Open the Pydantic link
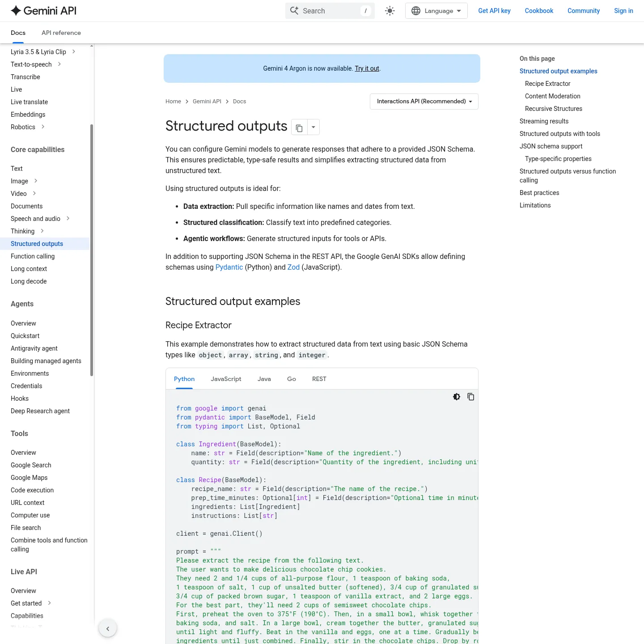644x644 pixels. (229, 267)
